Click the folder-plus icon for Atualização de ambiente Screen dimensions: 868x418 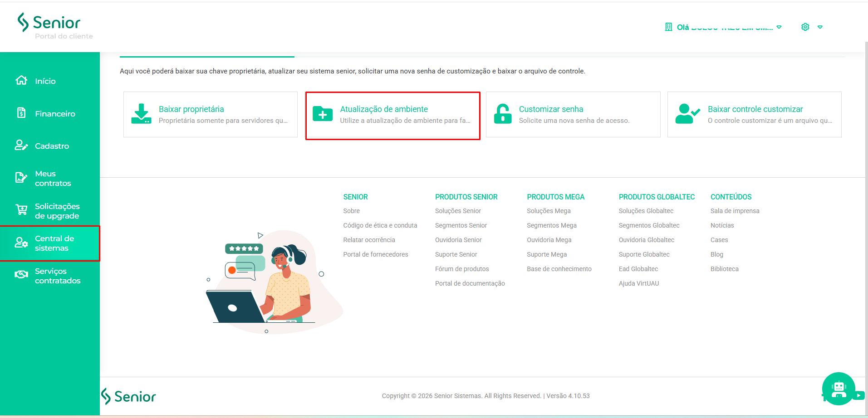pos(323,114)
